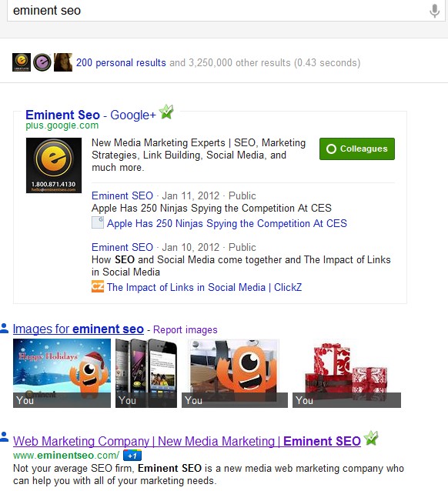Click the ClickZ orange CZ icon
The image size is (448, 491).
[x=98, y=286]
